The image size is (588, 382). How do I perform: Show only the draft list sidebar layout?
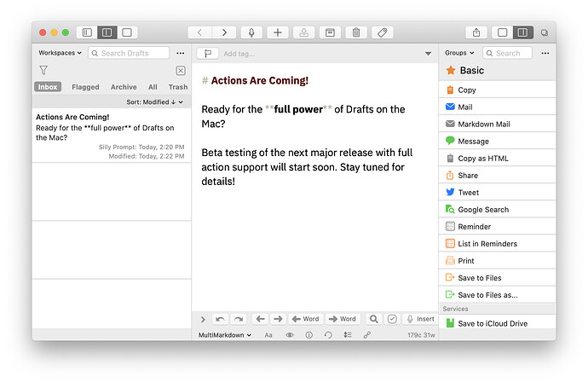pos(87,32)
